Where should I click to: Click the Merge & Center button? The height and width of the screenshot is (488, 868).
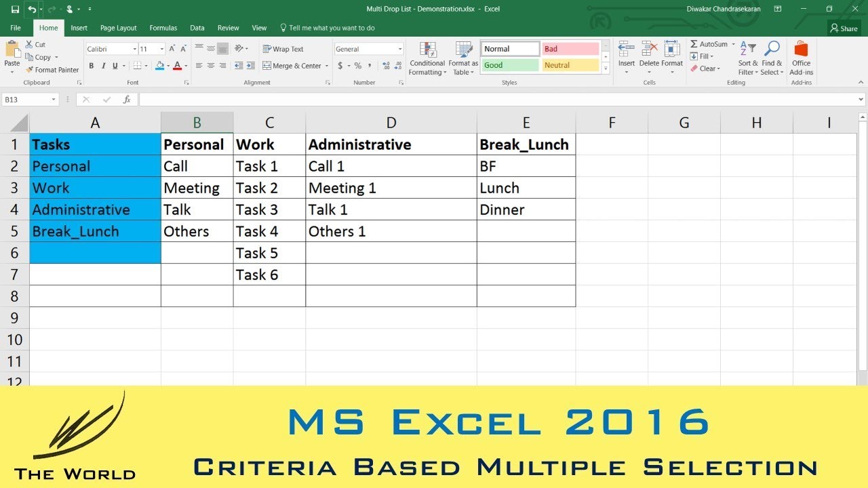(x=292, y=66)
